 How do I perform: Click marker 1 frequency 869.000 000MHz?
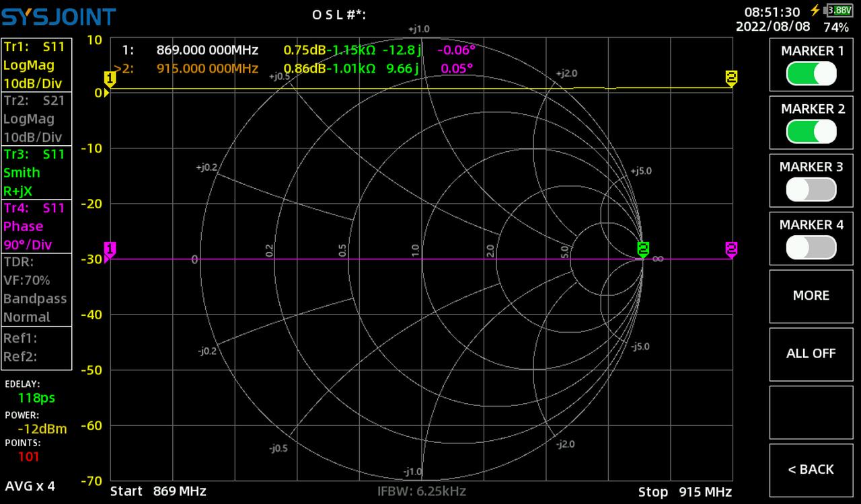(x=207, y=50)
